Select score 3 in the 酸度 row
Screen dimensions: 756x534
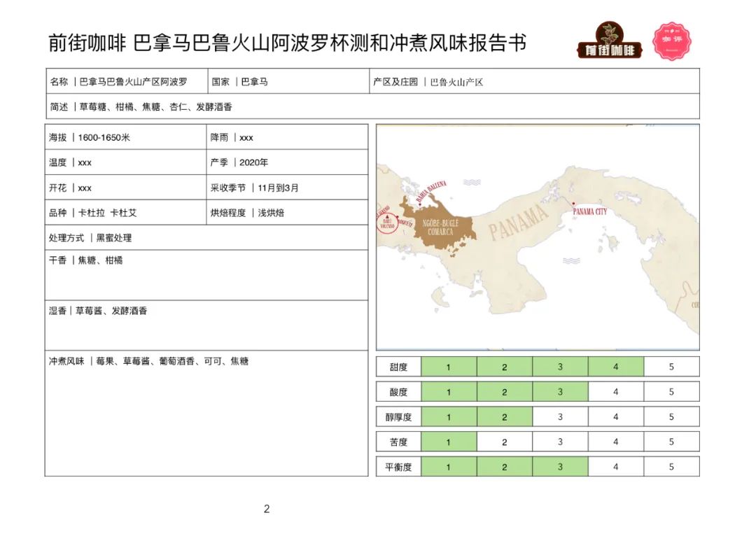pos(560,392)
